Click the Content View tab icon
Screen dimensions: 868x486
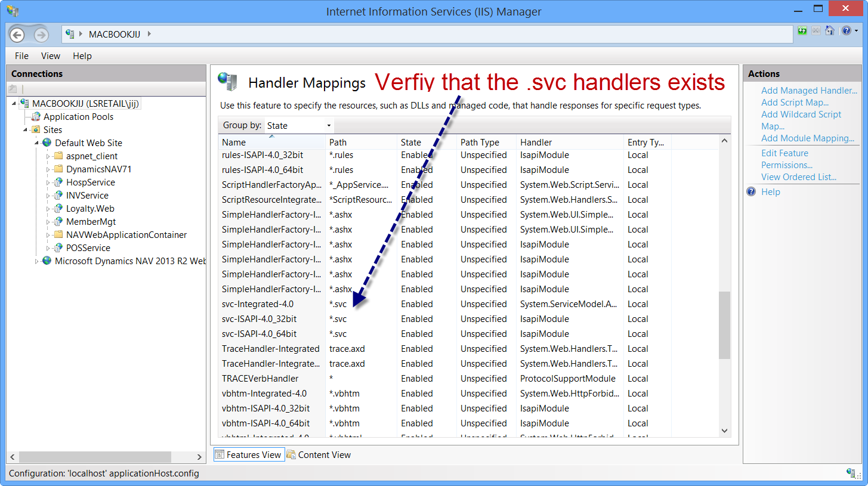[291, 455]
